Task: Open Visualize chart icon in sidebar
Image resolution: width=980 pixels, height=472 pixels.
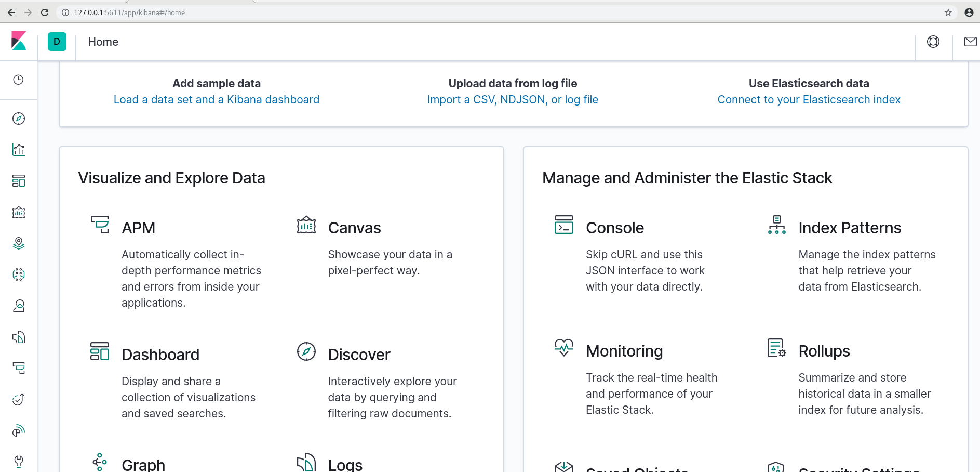Action: coord(19,150)
